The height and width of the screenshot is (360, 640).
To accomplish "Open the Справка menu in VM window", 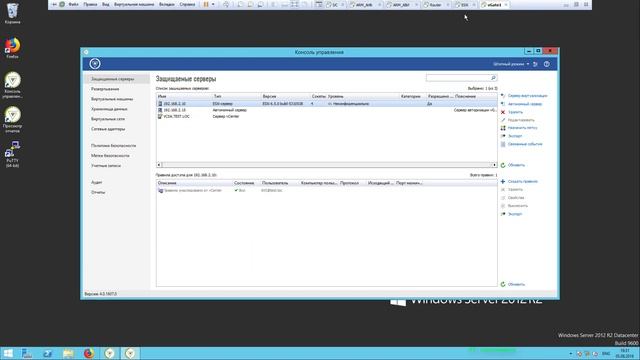I will pyautogui.click(x=187, y=4).
